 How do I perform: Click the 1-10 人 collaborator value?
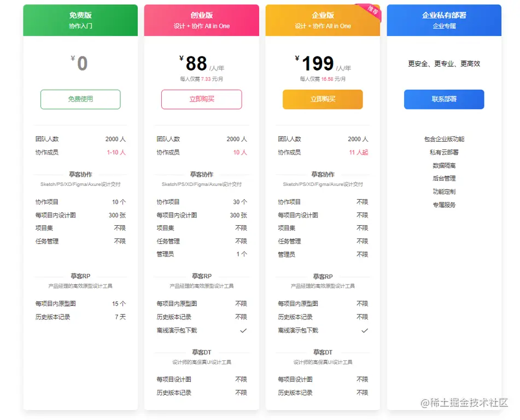point(116,152)
